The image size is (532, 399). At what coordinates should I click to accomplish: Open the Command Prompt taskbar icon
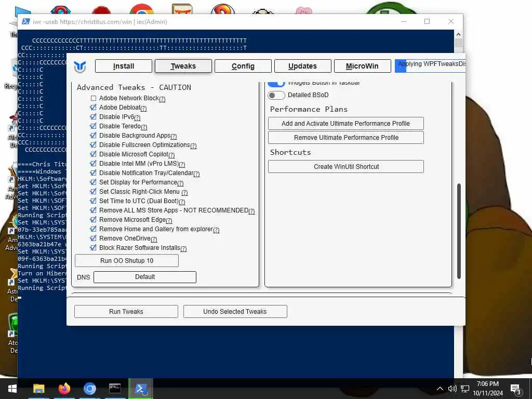[115, 389]
